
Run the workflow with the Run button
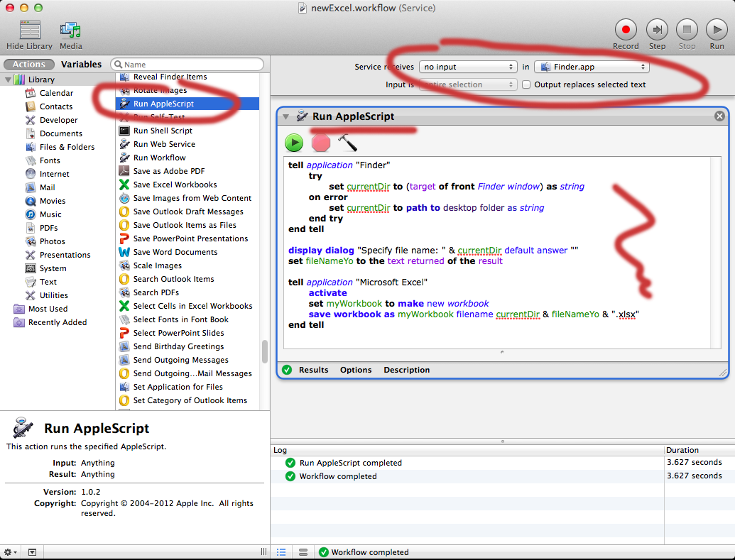click(717, 30)
